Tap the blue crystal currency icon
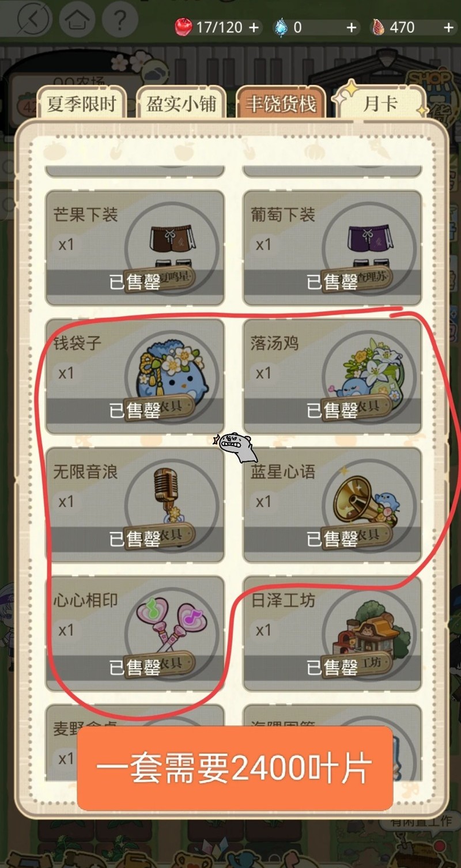The height and width of the screenshot is (868, 461). coord(281,27)
